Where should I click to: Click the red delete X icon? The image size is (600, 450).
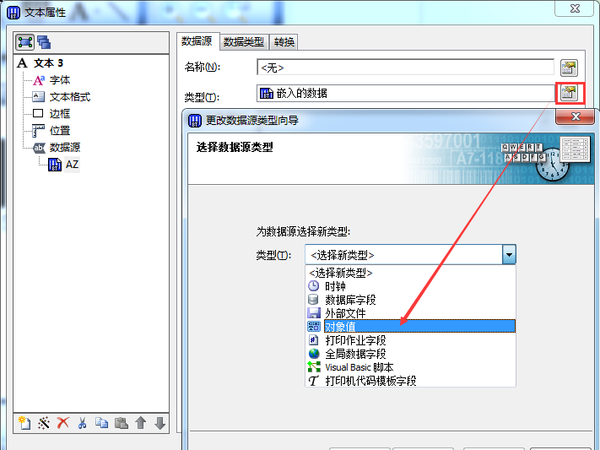[63, 423]
